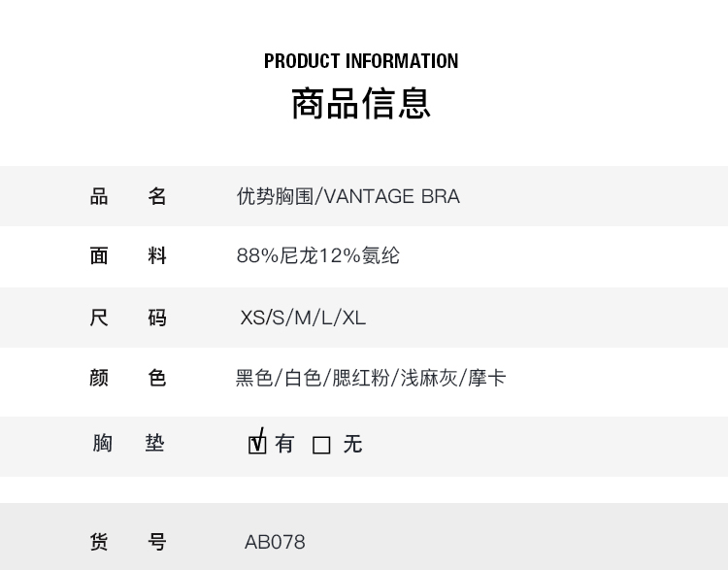Click the 品名 row label

point(128,196)
